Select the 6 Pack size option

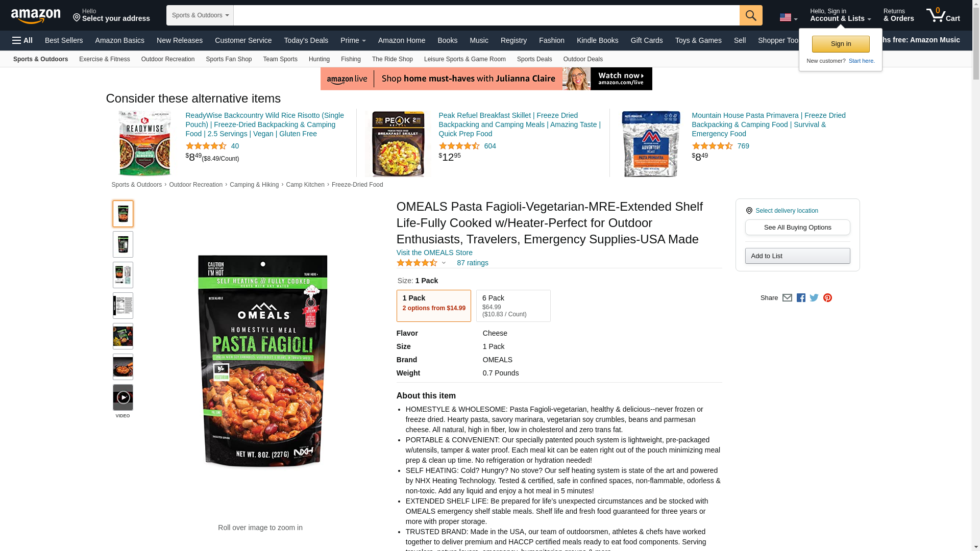click(513, 306)
